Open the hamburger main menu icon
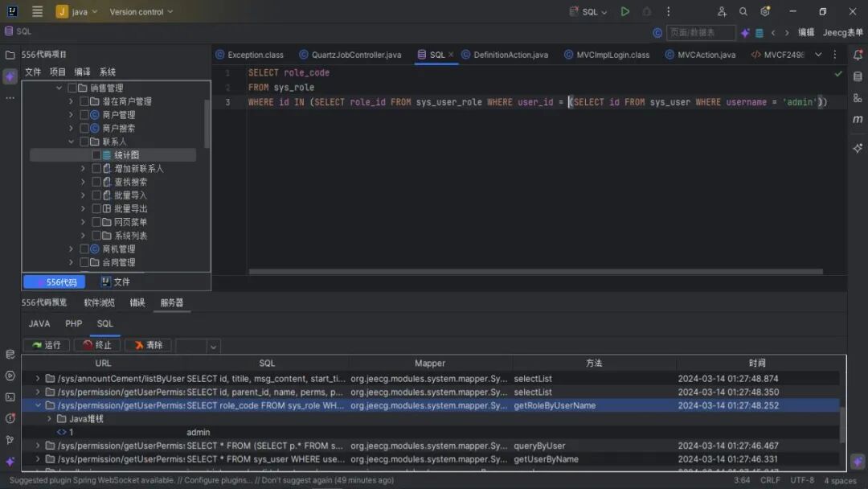The height and width of the screenshot is (489, 868). [x=38, y=12]
